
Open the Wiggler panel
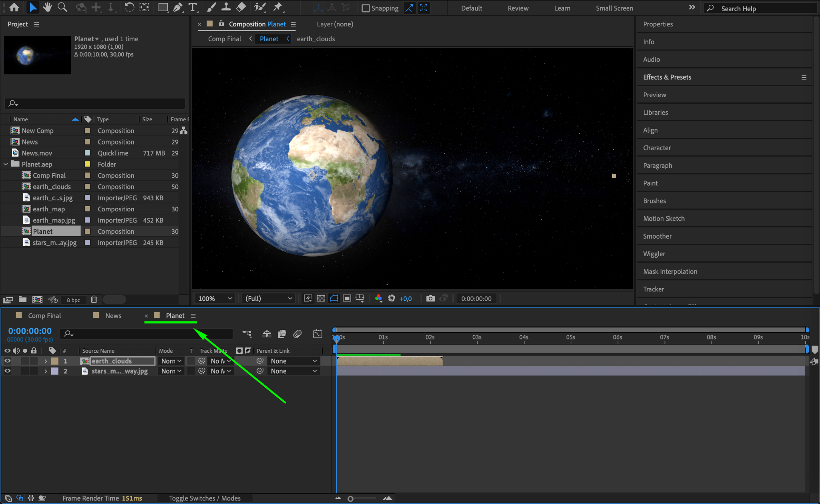[654, 254]
